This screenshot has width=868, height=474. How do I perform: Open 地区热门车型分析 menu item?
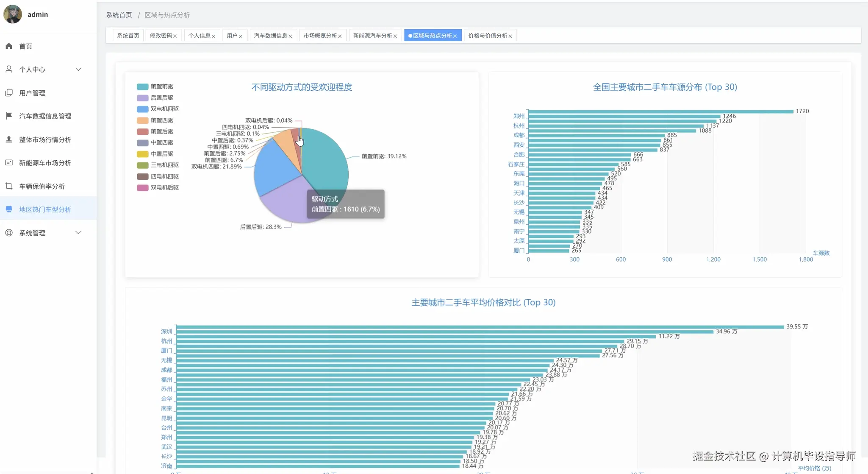coord(45,209)
